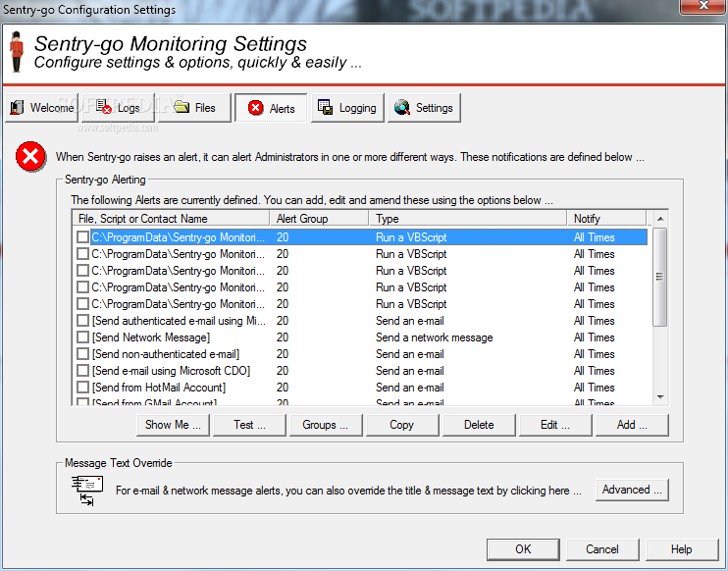Screen dimensions: 728x571
Task: Select the Alerts tab
Action: tap(271, 108)
